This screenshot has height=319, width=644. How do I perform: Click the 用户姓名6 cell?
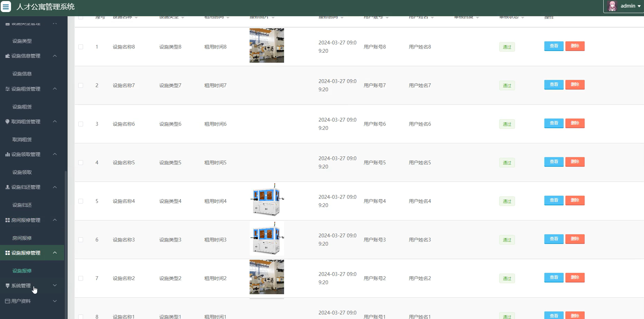[420, 124]
